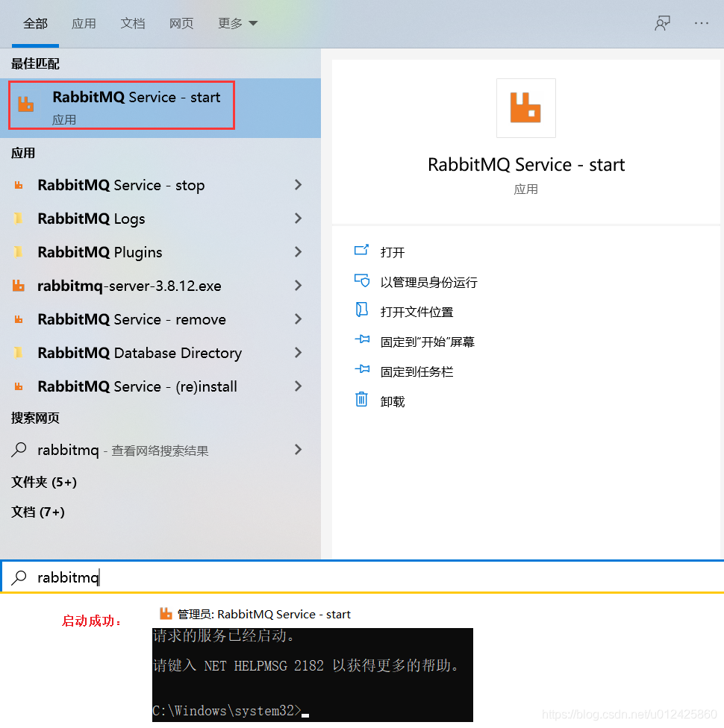Expand RabbitMQ Service - (re)install chevron
Image resolution: width=724 pixels, height=728 pixels.
(299, 386)
